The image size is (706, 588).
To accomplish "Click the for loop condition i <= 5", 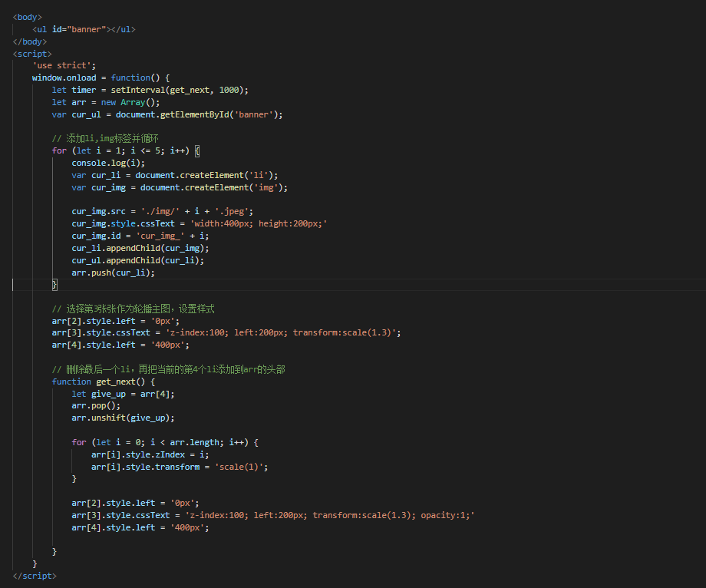I will [x=148, y=150].
